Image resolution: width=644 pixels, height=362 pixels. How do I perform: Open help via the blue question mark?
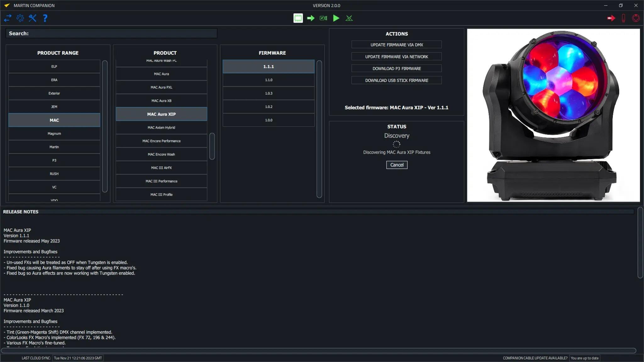(45, 18)
